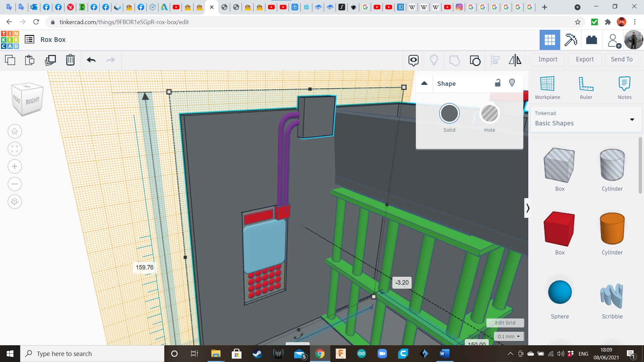Open the Snap Grid 0.1 mm dropdown

pyautogui.click(x=509, y=336)
